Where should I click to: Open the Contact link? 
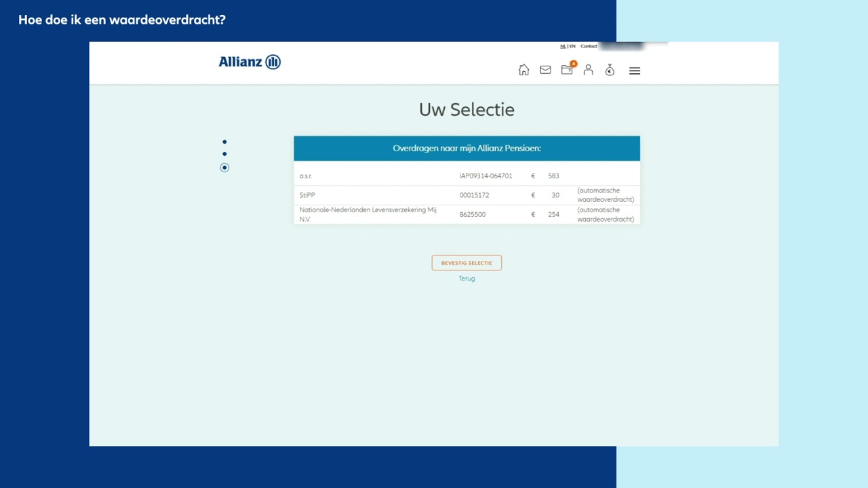tap(589, 46)
